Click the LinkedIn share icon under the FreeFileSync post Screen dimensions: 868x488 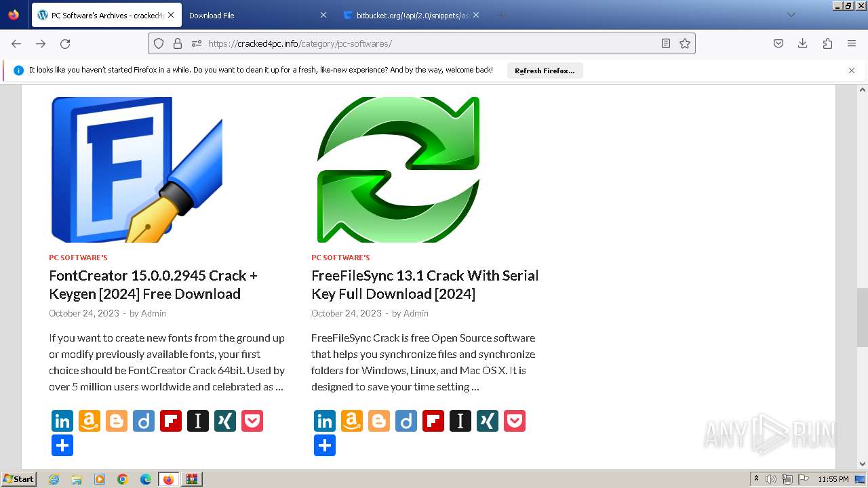[325, 421]
